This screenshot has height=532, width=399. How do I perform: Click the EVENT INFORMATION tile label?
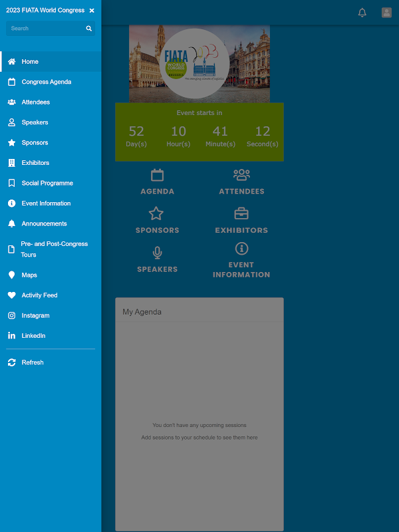click(241, 270)
